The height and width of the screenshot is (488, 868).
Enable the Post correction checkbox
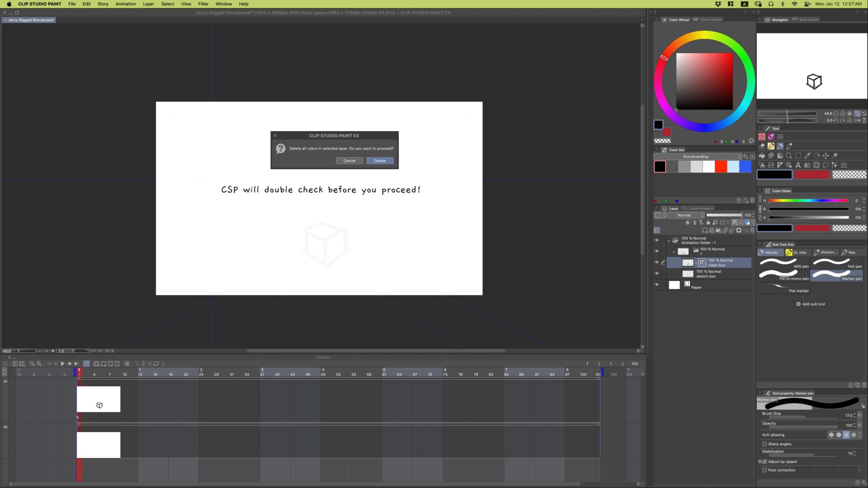tap(764, 470)
